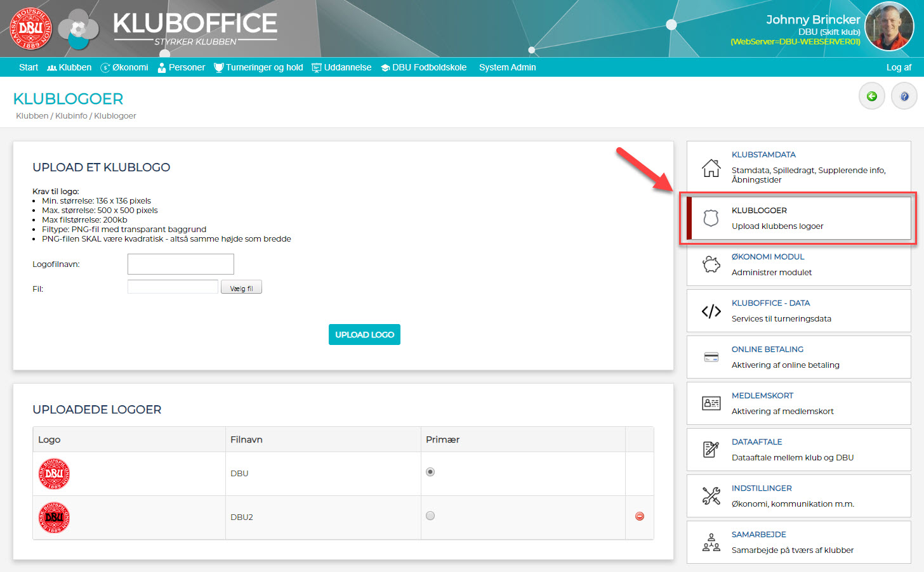Click 'Aktivering af online betaling' description

pos(786,365)
